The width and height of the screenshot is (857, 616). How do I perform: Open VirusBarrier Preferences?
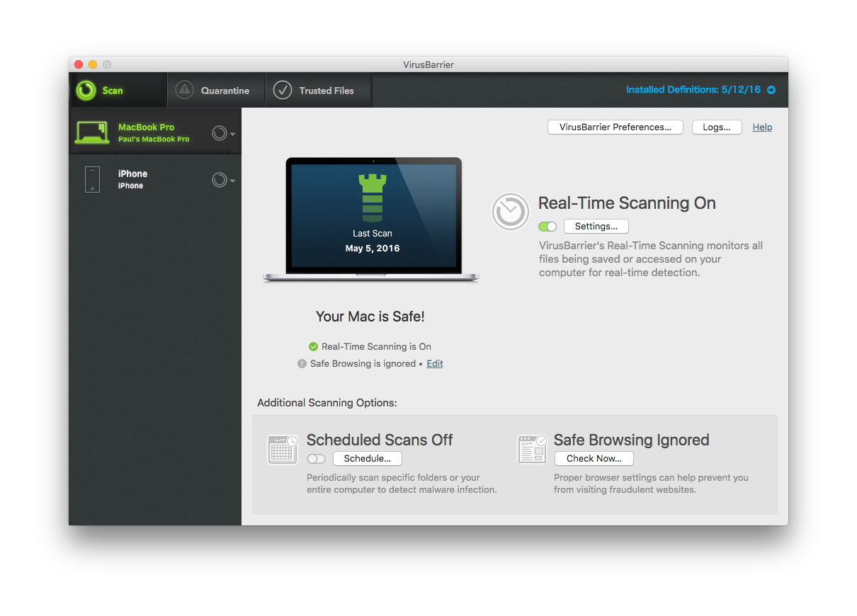pyautogui.click(x=615, y=127)
